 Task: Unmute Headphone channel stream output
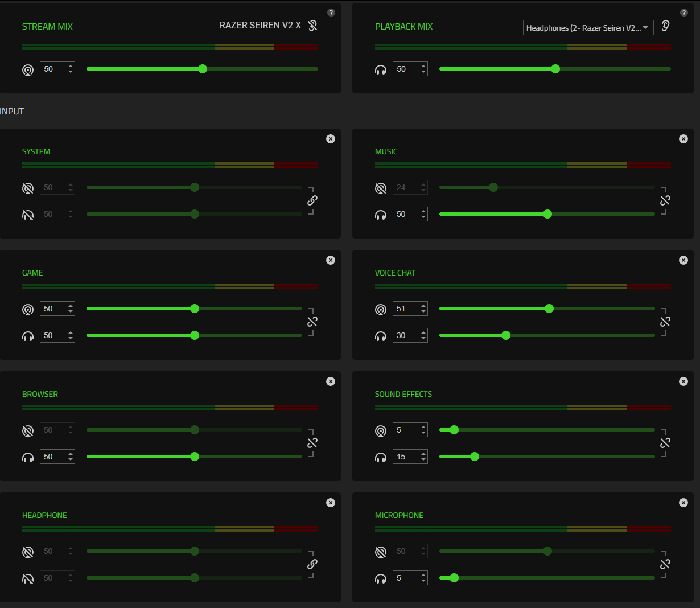pos(28,552)
